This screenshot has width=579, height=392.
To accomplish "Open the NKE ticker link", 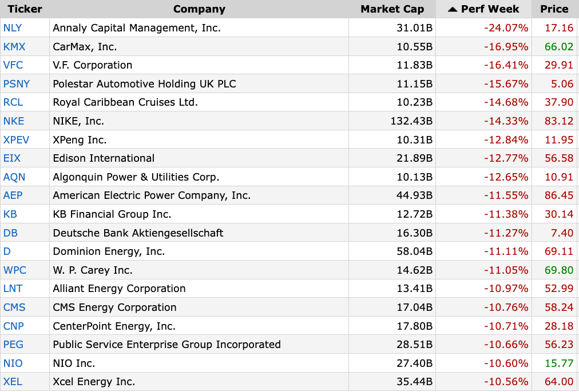I will 14,121.
